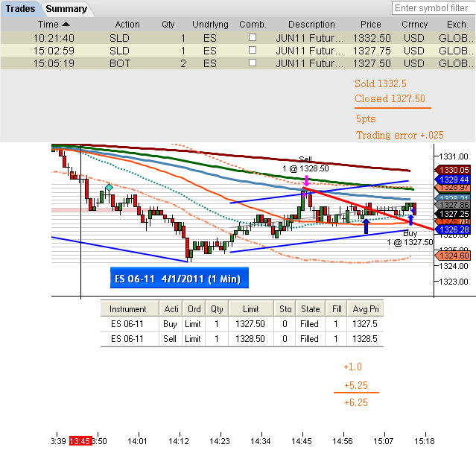Click the Price column header
The image size is (476, 450).
[371, 25]
